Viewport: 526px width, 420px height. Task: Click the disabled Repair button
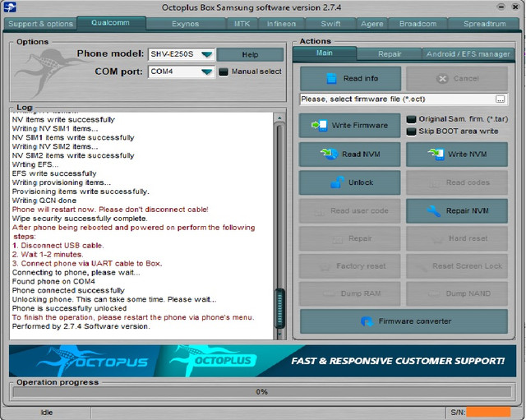tap(350, 238)
